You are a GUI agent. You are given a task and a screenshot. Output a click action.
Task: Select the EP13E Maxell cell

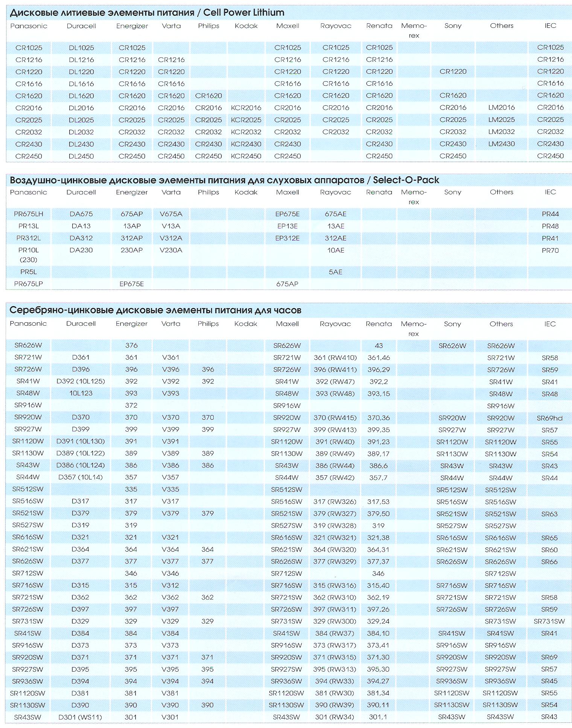click(288, 226)
